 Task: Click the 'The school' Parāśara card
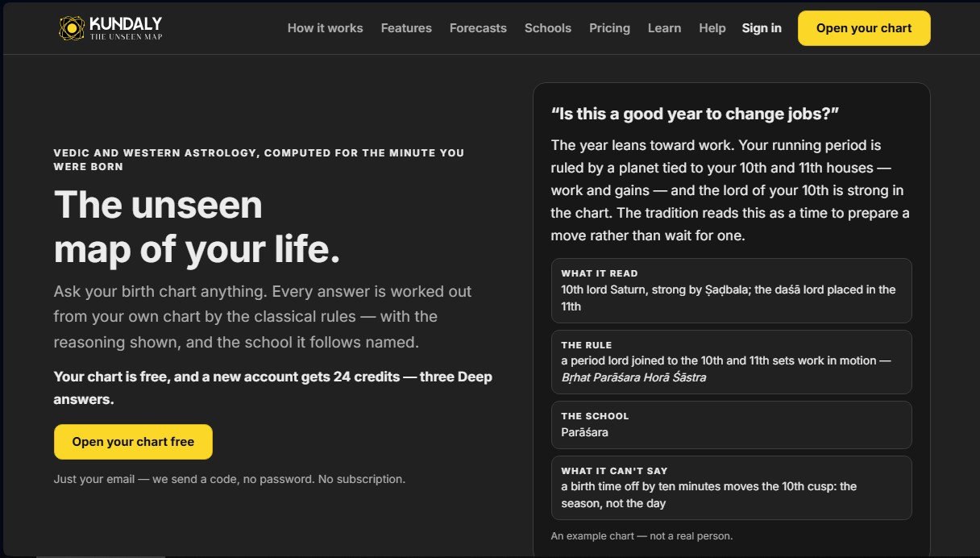click(x=732, y=425)
